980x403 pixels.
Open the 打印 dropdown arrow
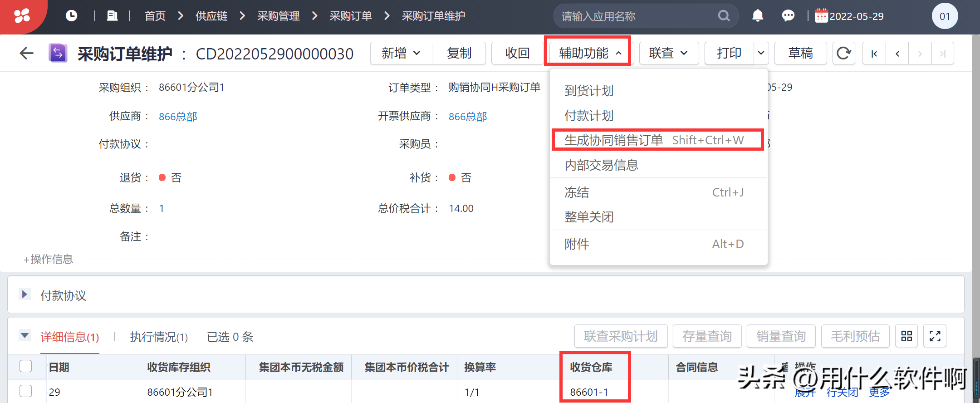point(761,54)
